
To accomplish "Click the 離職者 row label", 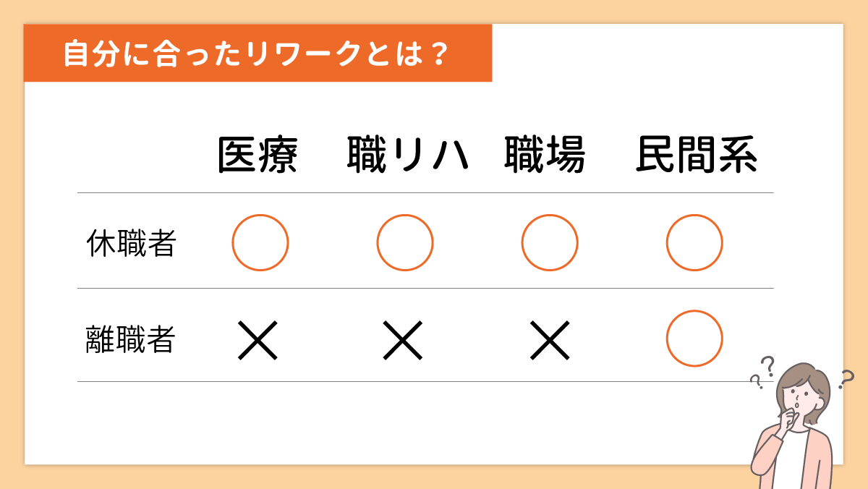I will (131, 340).
